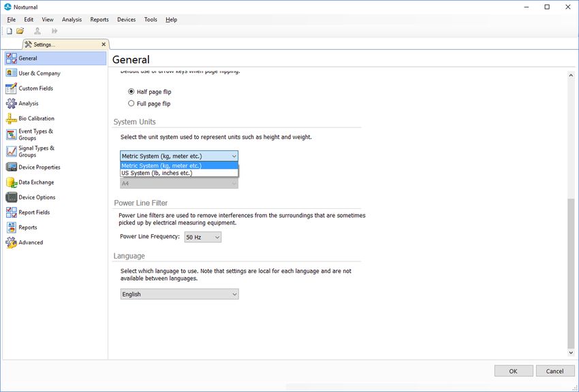The width and height of the screenshot is (579, 392).
Task: Click the Device Properties icon
Action: [x=12, y=167]
